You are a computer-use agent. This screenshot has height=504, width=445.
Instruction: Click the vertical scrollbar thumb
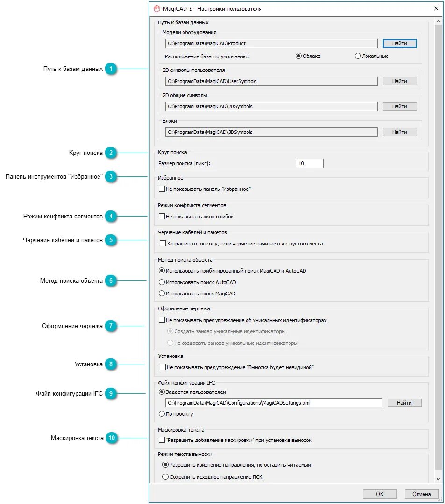point(438,247)
